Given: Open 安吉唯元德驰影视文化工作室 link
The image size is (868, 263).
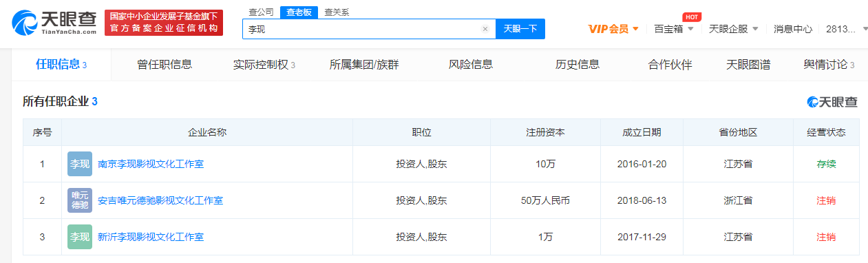Looking at the screenshot, I should click(x=160, y=200).
